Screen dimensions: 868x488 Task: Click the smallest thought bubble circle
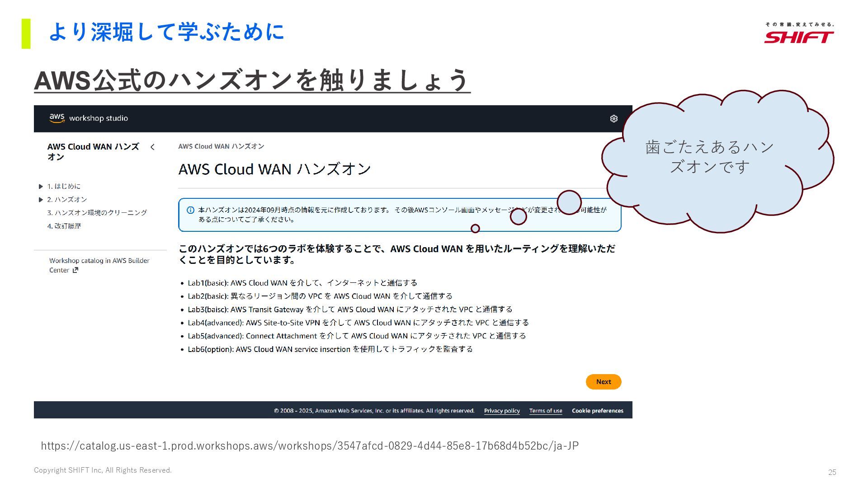pos(475,229)
